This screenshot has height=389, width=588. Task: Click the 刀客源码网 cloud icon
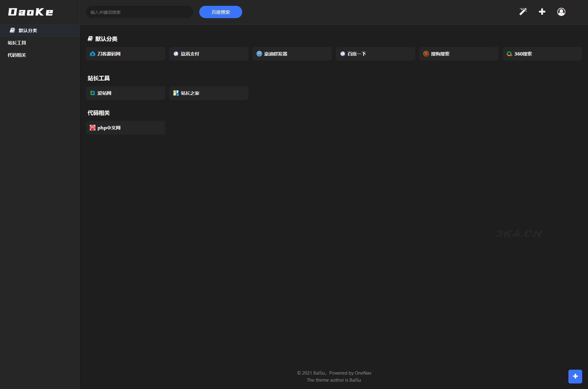93,54
